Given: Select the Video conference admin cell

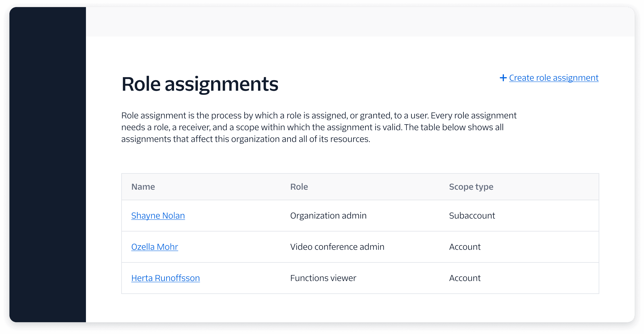Looking at the screenshot, I should (337, 247).
